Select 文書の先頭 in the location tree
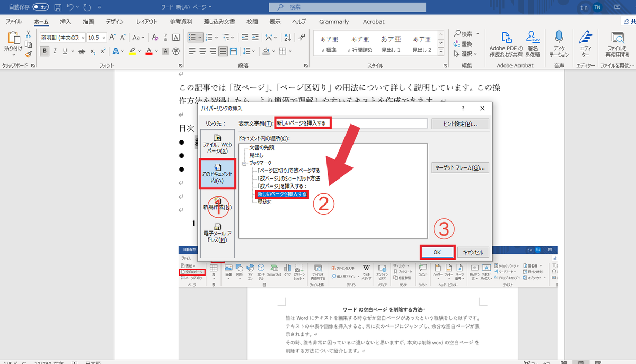 click(262, 147)
